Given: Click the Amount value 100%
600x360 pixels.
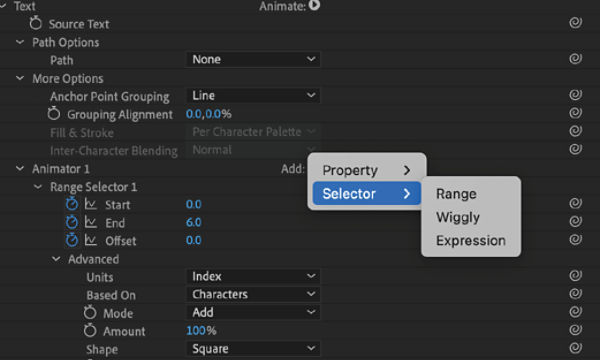Looking at the screenshot, I should pos(201,331).
